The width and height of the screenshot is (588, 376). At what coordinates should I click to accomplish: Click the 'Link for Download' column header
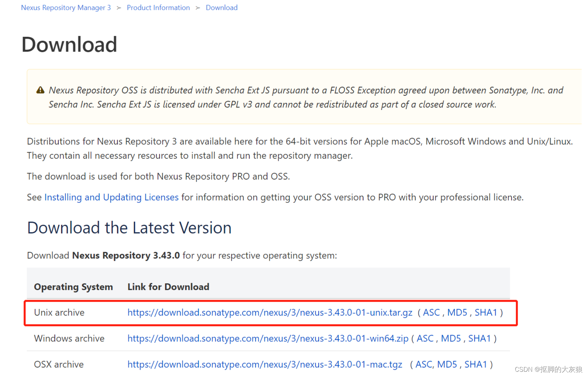[168, 287]
